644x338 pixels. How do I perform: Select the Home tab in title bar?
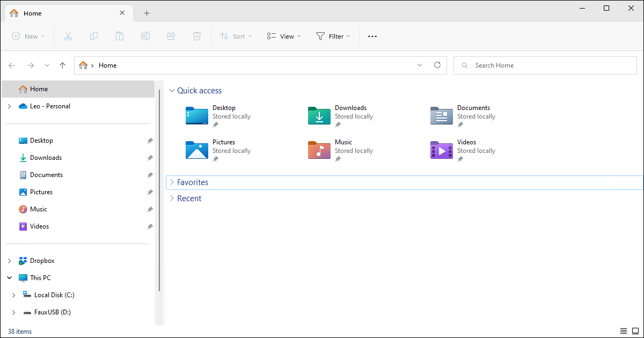point(68,13)
